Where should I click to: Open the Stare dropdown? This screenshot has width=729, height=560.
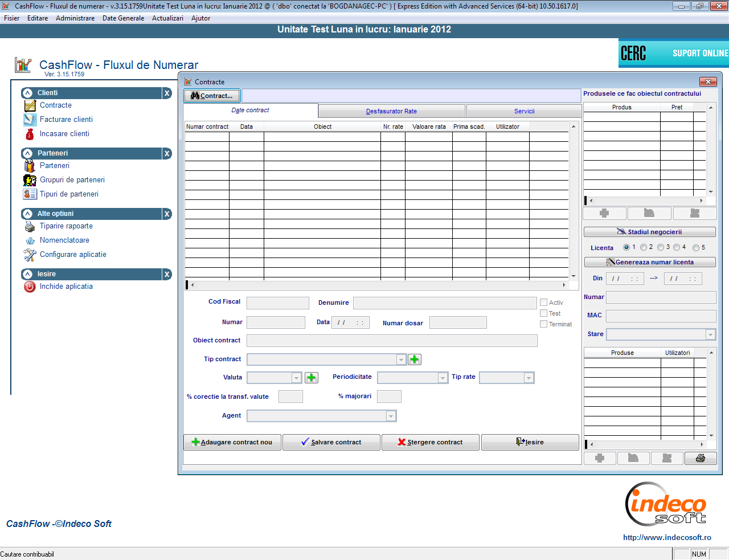click(x=710, y=334)
